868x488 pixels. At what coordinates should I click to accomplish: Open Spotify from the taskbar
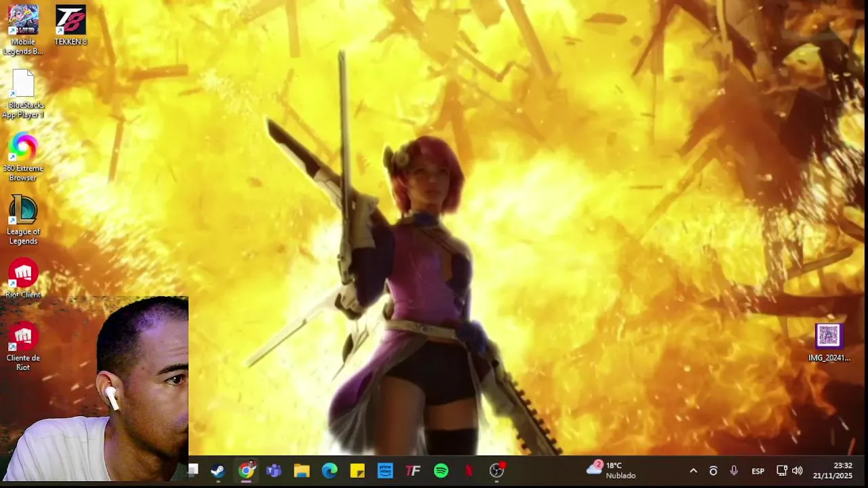441,470
